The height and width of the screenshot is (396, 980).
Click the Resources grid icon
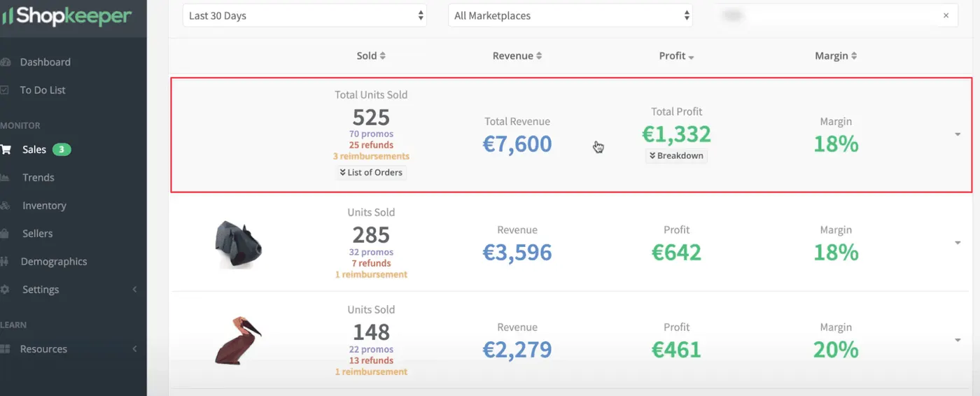pyautogui.click(x=6, y=349)
